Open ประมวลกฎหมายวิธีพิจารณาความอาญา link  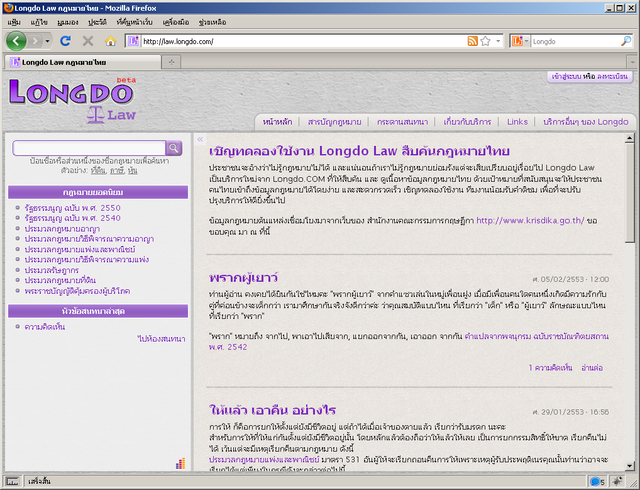click(89, 239)
